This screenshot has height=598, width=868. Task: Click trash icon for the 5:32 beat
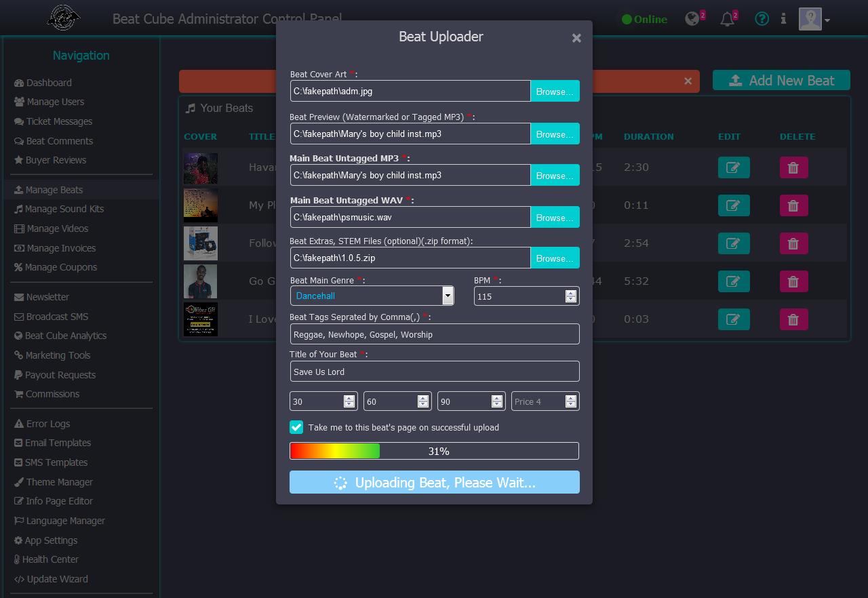click(793, 281)
